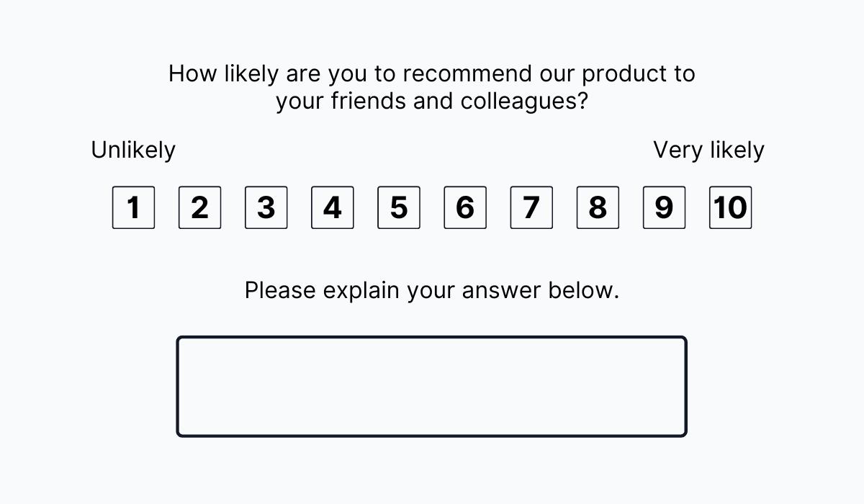This screenshot has height=504, width=864.
Task: Select the top score of 10
Action: (730, 207)
